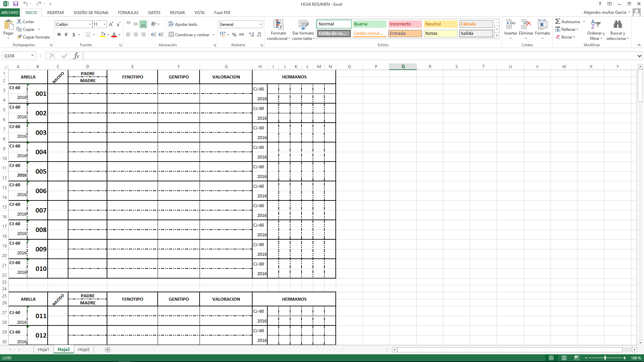Toggle italic formatting K button

coord(66,35)
